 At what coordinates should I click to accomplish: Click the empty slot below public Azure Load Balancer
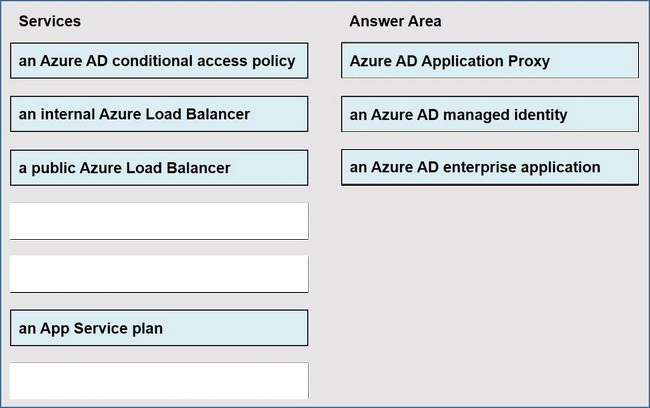[159, 221]
